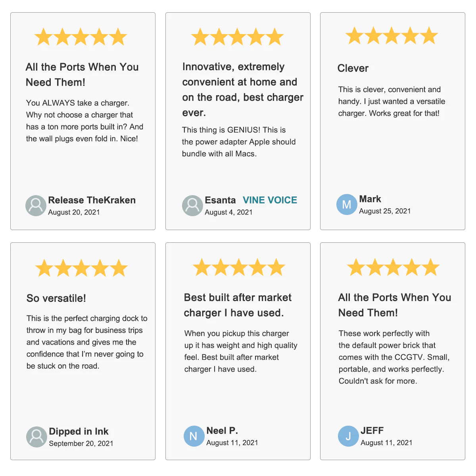Click Release TheKraken's gray avatar icon

tap(36, 205)
